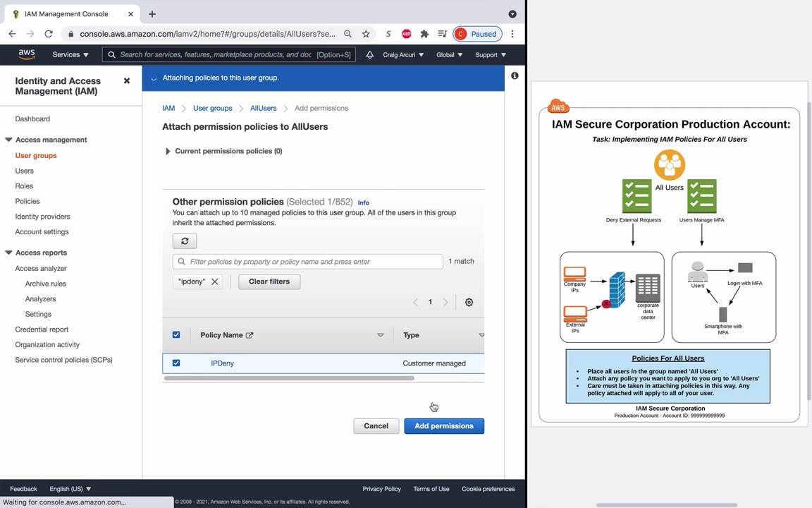Screen dimensions: 812x508
Task: Open Users in sidebar
Action: (25, 171)
